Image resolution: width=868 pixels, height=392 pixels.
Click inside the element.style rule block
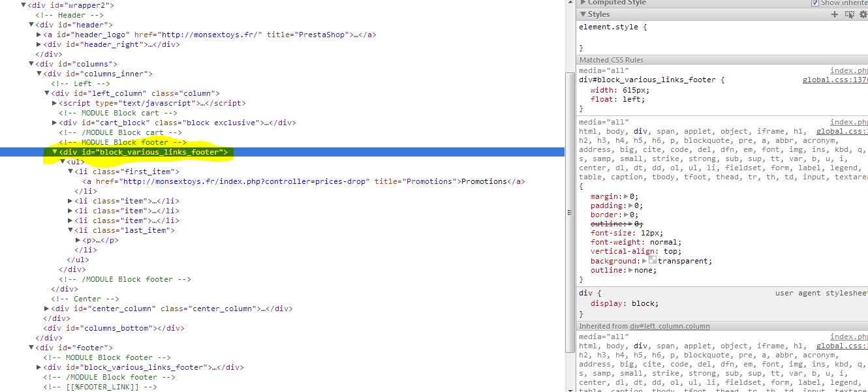[723, 37]
